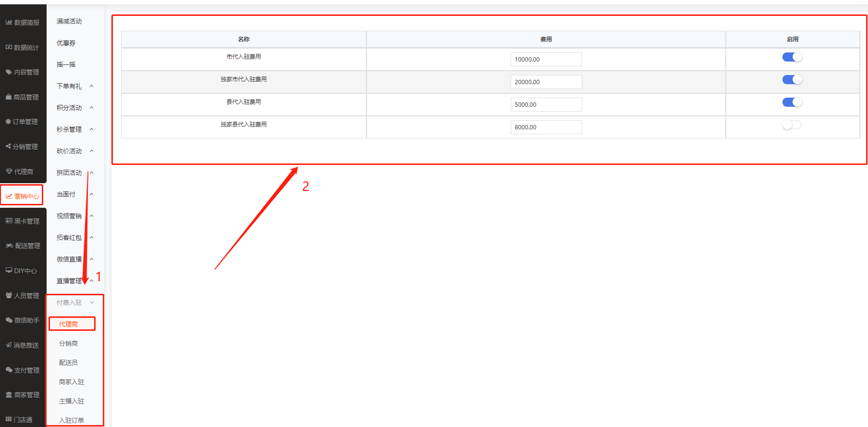
Task: Click the 分销管理 share icon
Action: (x=8, y=146)
